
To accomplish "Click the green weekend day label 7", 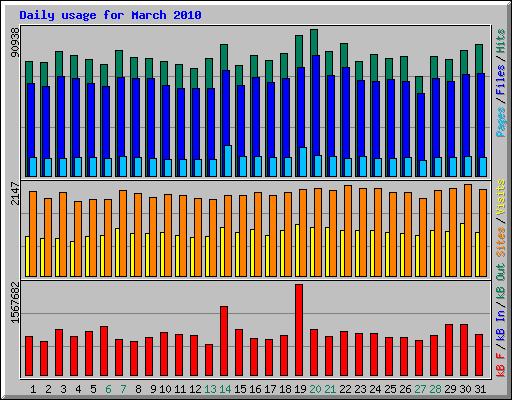I will click(123, 389).
